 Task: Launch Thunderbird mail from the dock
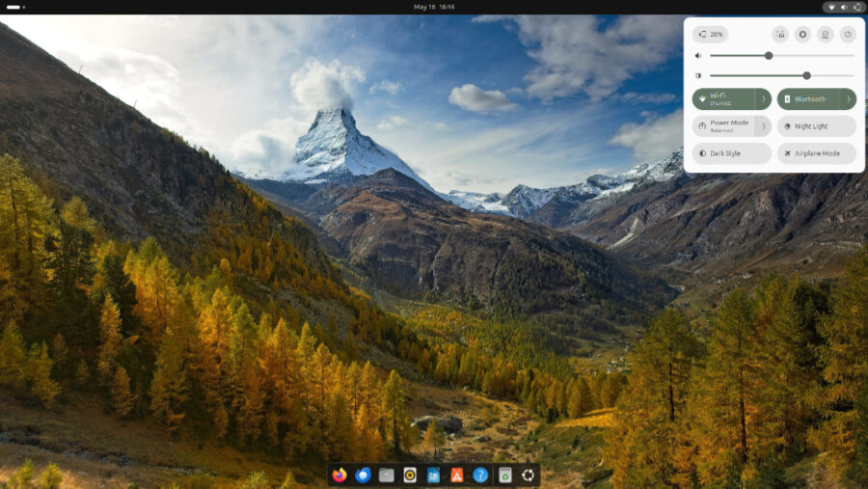[363, 475]
